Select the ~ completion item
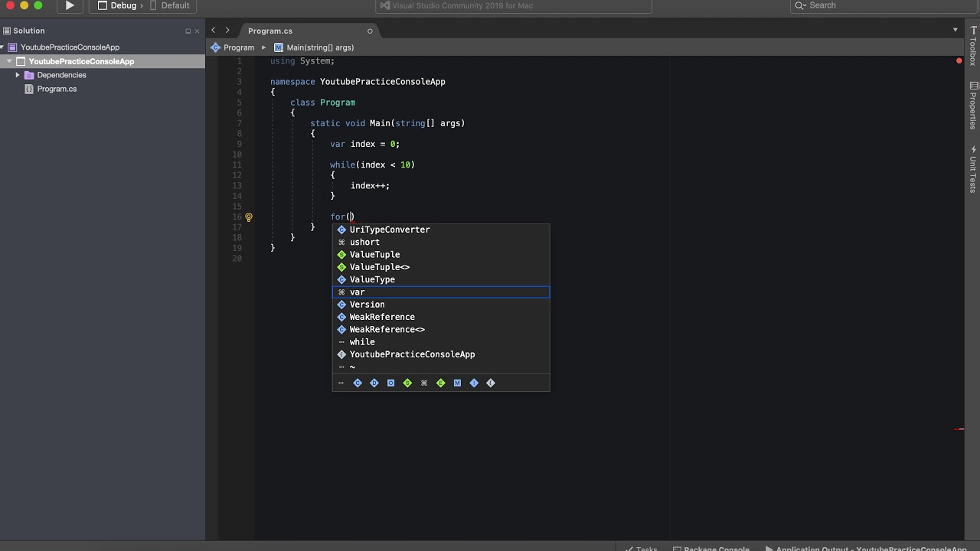980x551 pixels. click(x=441, y=367)
